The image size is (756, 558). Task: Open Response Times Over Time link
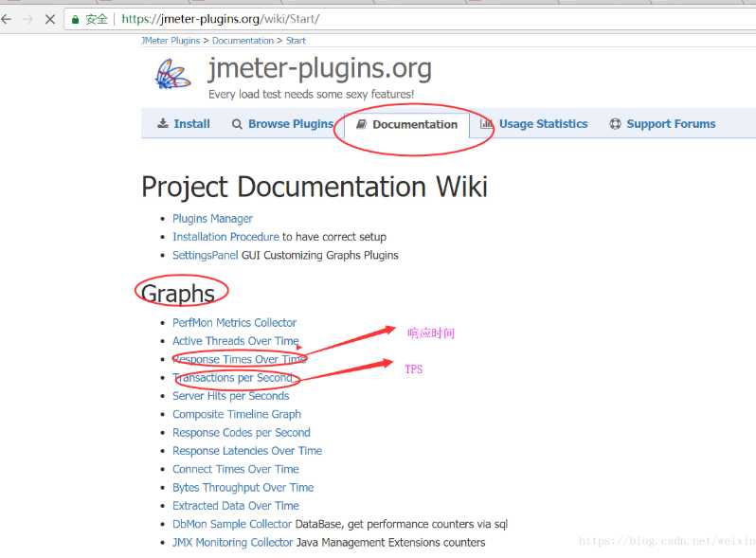pos(239,359)
